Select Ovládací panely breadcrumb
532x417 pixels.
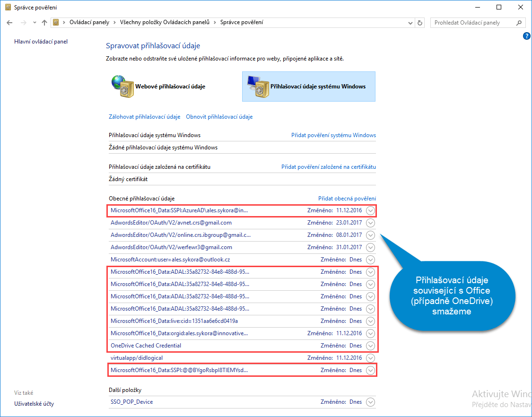(89, 22)
